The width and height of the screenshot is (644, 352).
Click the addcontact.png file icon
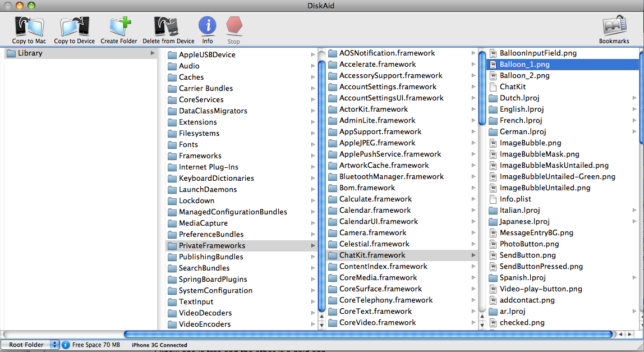pyautogui.click(x=493, y=300)
